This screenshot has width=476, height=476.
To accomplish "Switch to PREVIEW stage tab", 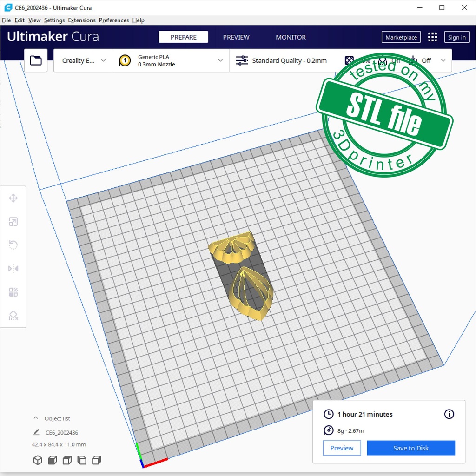I will click(236, 37).
